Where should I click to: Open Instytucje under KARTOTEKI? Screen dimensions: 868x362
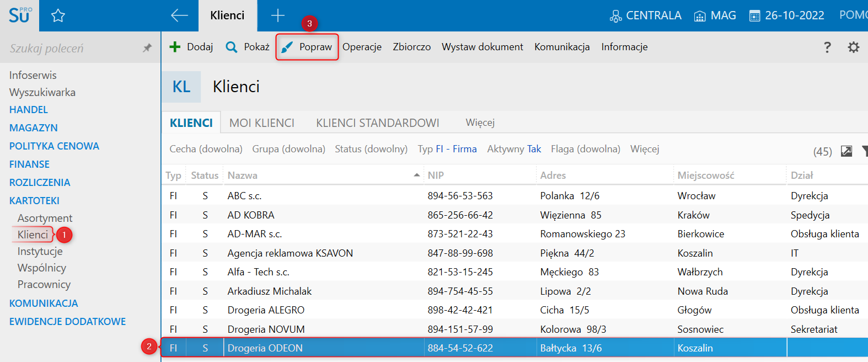(40, 251)
